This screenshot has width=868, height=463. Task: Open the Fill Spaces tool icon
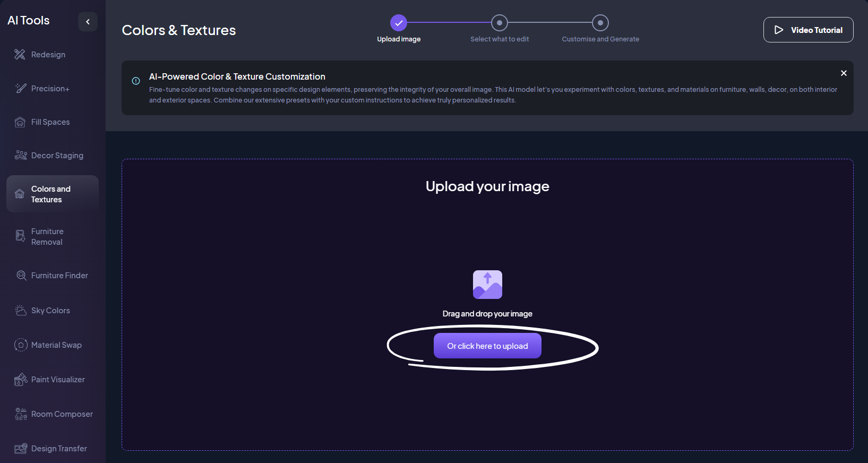click(x=20, y=122)
